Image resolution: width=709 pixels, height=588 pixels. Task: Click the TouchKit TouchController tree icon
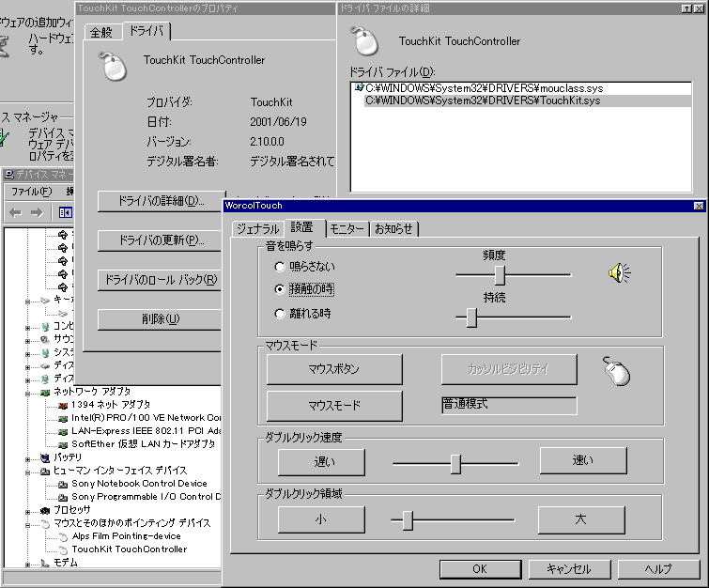[63, 549]
